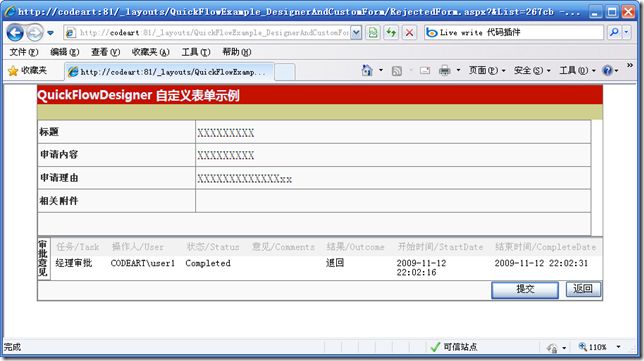
Task: Open the recent pages dropdown arrow
Action: [50, 33]
